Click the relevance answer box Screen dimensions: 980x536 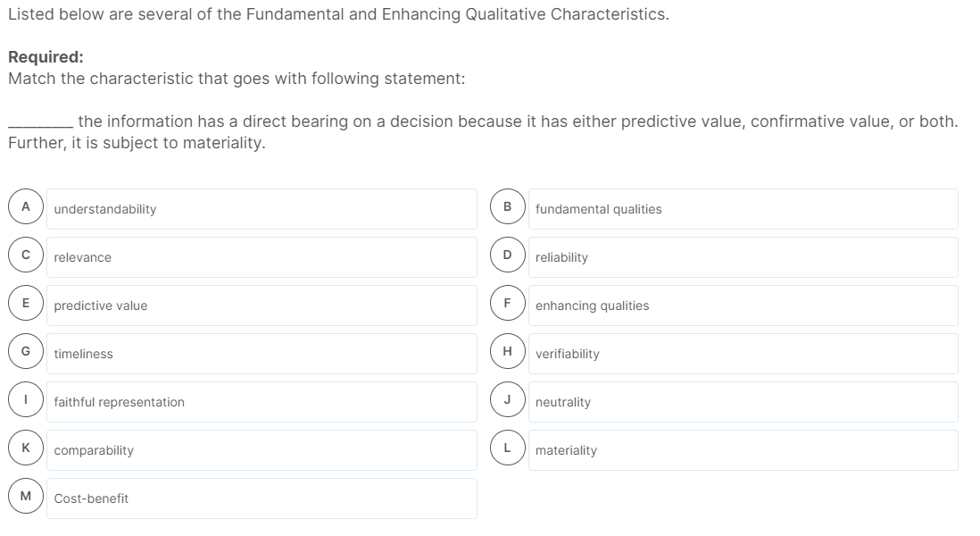click(262, 256)
